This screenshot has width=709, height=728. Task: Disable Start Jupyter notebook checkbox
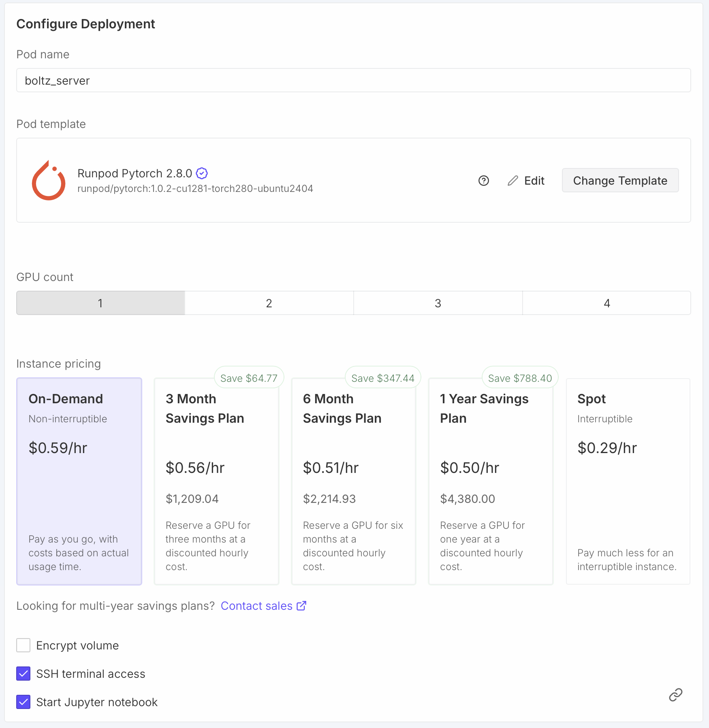click(23, 702)
